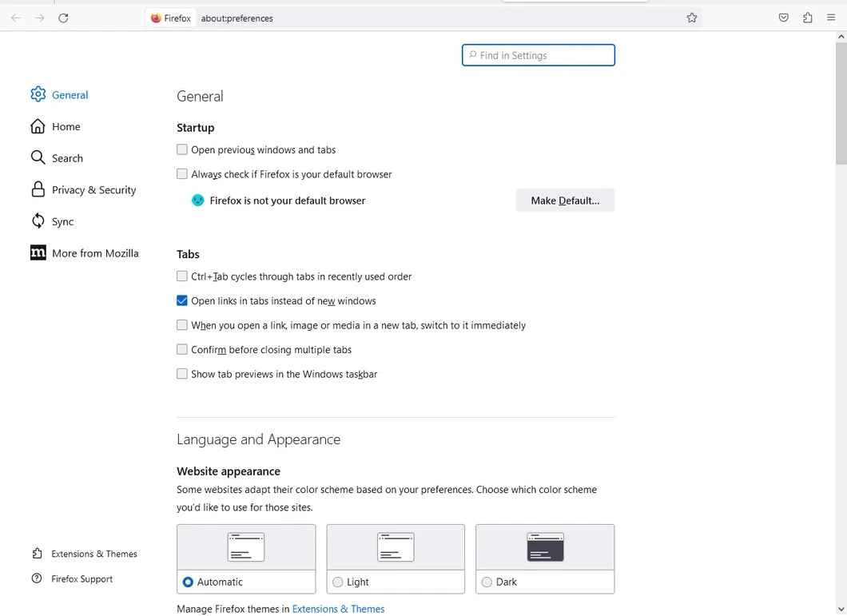
Task: Click the scrollbar down arrow
Action: click(841, 610)
